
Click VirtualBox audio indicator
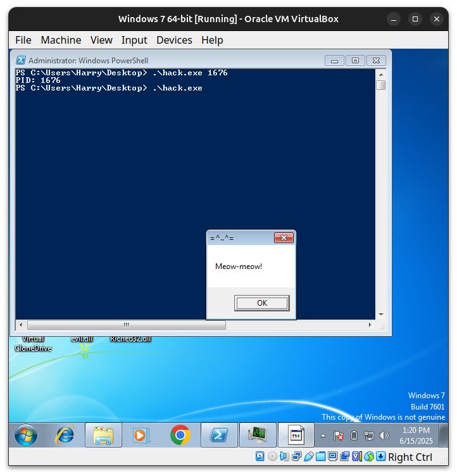tap(285, 456)
